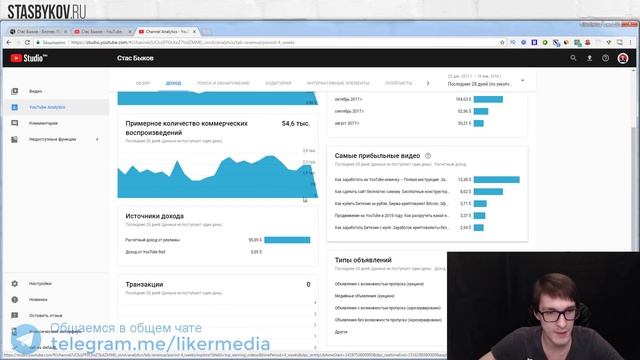Click 'Доход от YouTube Red' row
Screen dimensions: 640x360
(x=218, y=252)
